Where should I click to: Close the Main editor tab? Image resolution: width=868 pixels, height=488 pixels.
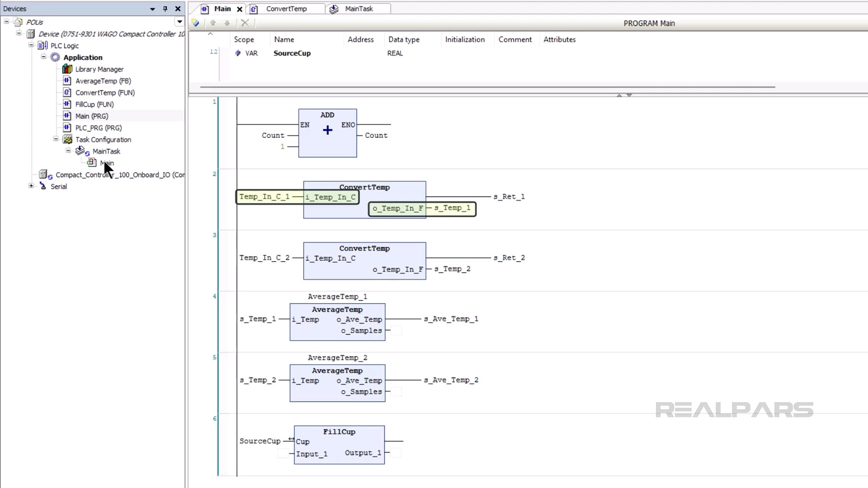click(x=240, y=9)
